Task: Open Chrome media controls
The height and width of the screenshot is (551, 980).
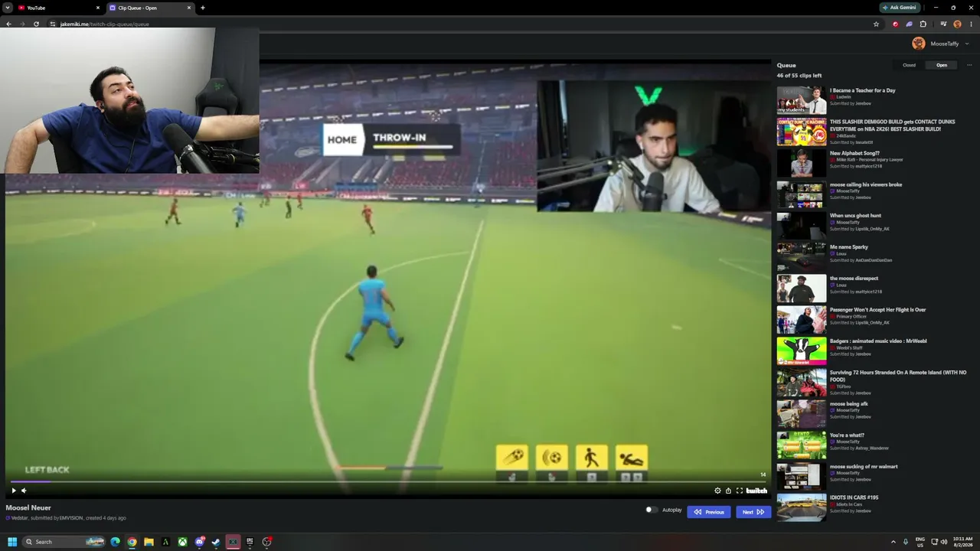Action: pyautogui.click(x=943, y=24)
